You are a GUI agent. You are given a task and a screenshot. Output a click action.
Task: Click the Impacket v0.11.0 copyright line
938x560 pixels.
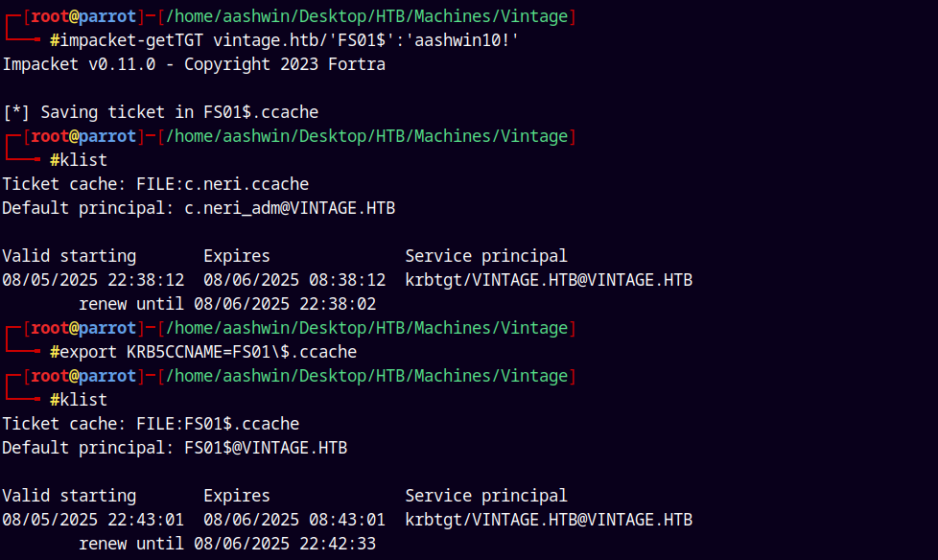click(x=194, y=64)
